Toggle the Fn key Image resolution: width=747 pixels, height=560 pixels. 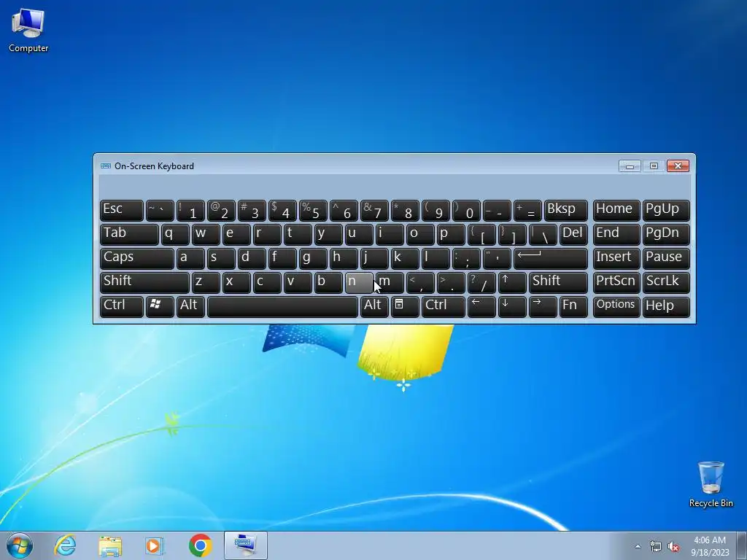[x=573, y=307]
